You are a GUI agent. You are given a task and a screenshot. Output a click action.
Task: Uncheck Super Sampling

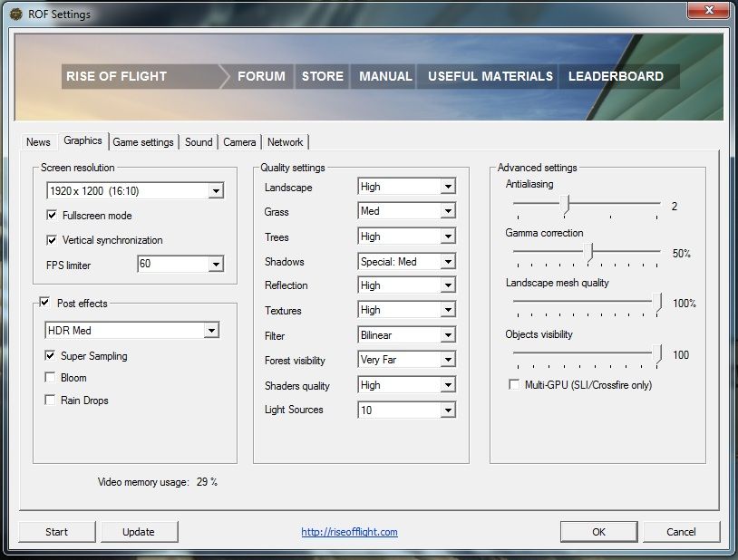[x=50, y=355]
